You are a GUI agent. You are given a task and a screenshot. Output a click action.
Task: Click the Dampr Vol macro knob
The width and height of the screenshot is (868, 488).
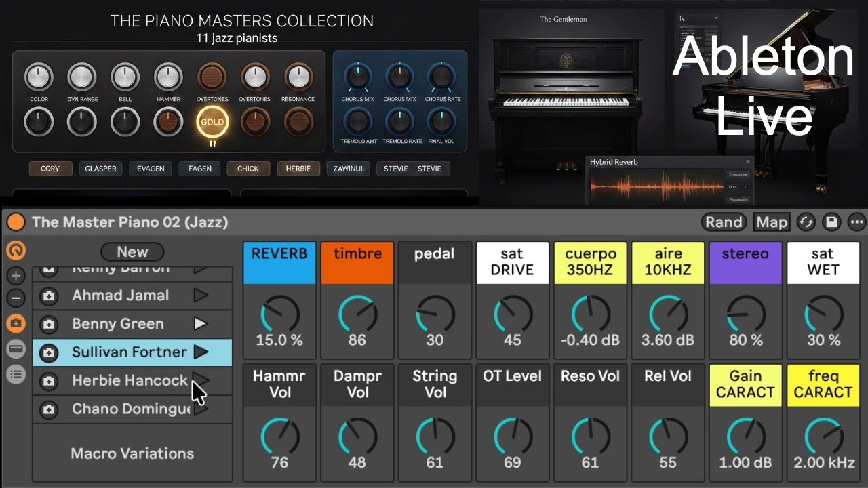[x=357, y=436]
